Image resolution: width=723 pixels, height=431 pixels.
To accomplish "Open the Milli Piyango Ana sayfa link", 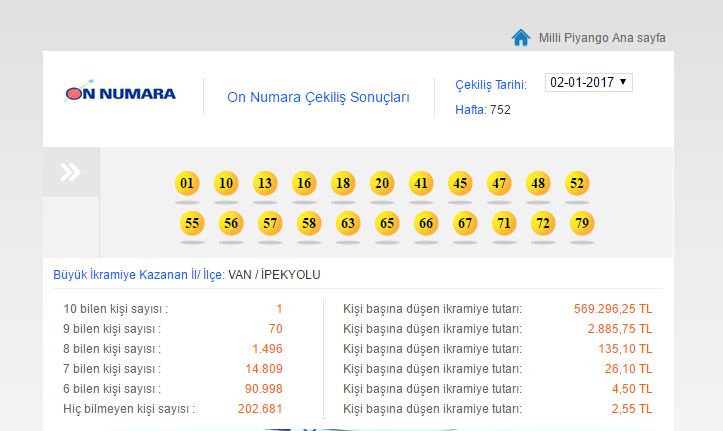I will pos(602,38).
